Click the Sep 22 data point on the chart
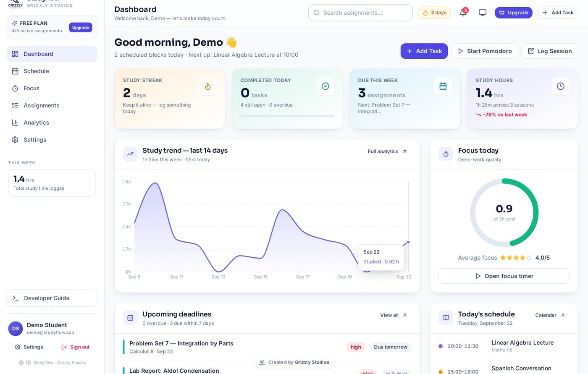This screenshot has width=588, height=374. tap(408, 242)
